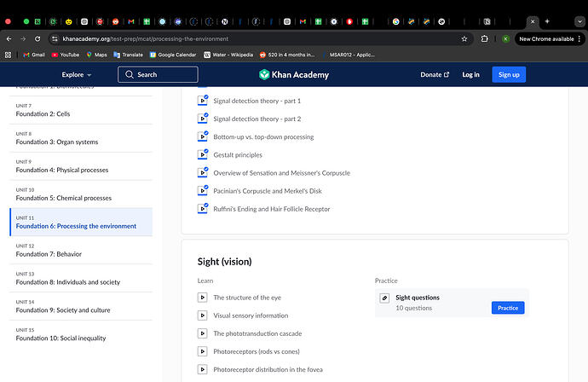Click the Gestalt principles video icon

[203, 154]
